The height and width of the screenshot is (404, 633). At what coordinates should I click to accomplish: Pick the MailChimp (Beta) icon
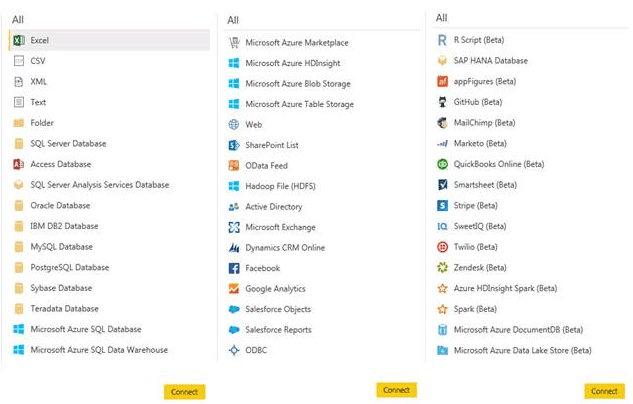coord(442,123)
